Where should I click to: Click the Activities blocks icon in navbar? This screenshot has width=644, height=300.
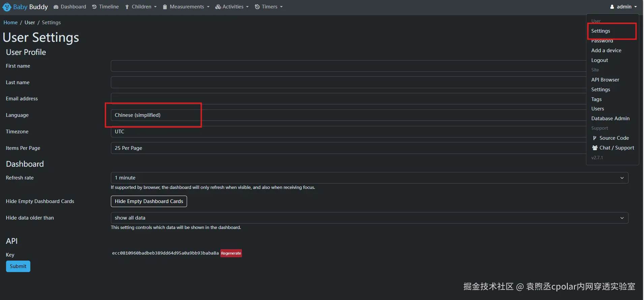[x=218, y=7]
